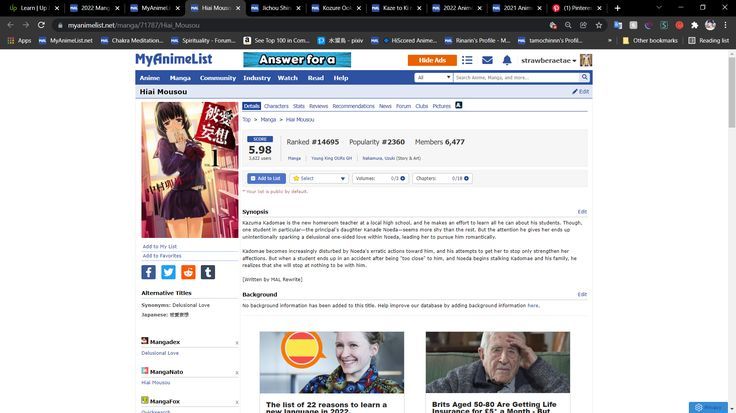Show more bookmarks chevron
This screenshot has height=413, width=736.
pos(610,41)
